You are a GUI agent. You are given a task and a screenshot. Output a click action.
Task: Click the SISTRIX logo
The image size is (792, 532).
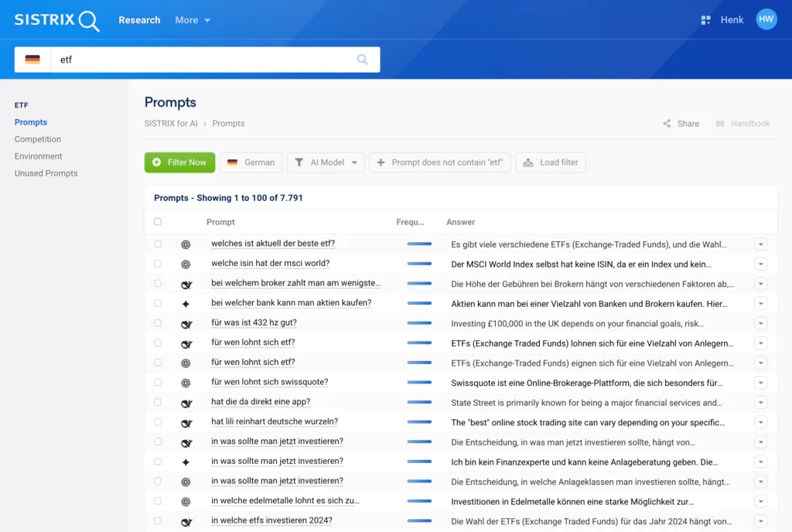tap(57, 20)
